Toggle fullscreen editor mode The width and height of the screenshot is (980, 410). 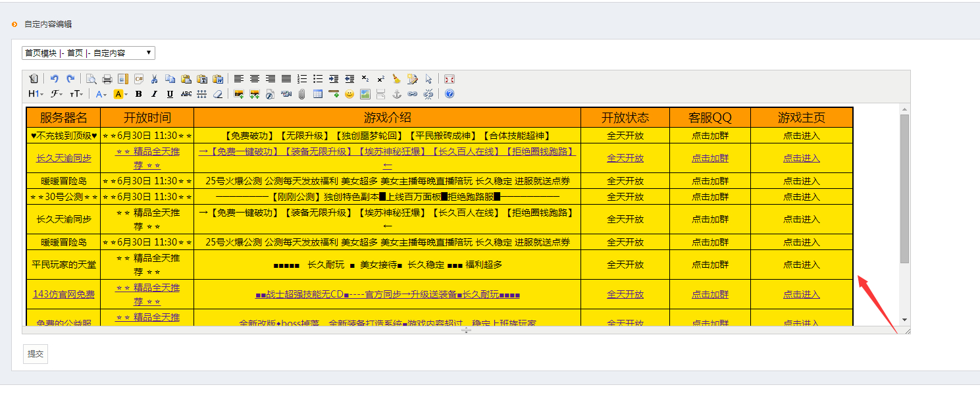(450, 78)
